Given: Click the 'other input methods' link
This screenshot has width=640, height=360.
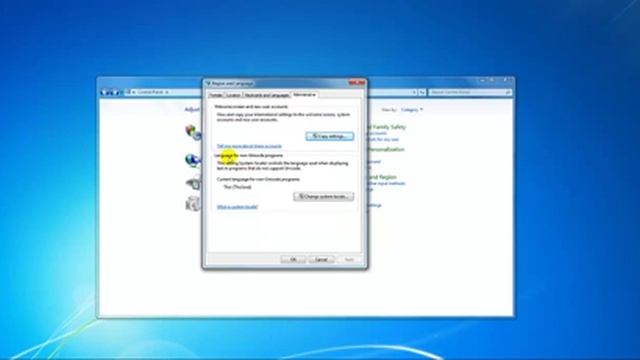Looking at the screenshot, I should coord(386,184).
